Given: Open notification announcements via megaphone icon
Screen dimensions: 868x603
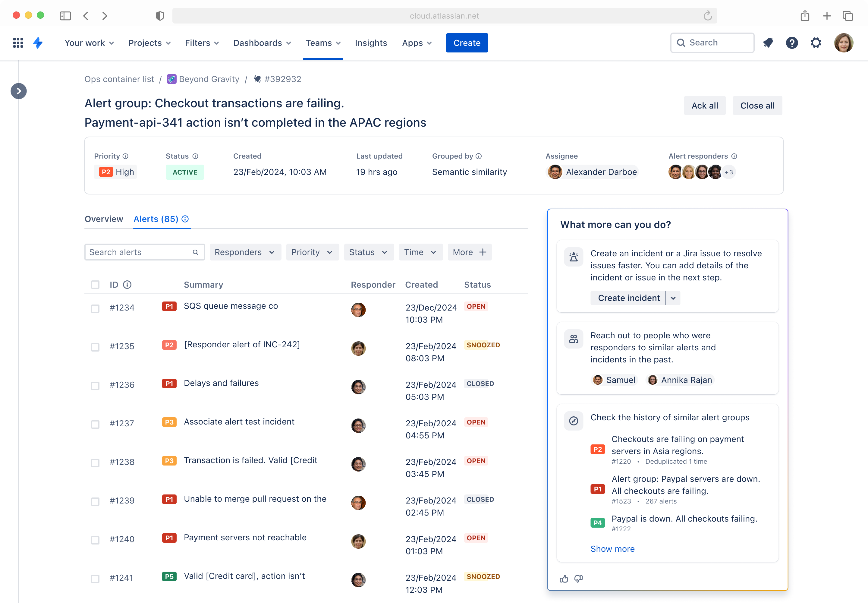Looking at the screenshot, I should (x=768, y=43).
